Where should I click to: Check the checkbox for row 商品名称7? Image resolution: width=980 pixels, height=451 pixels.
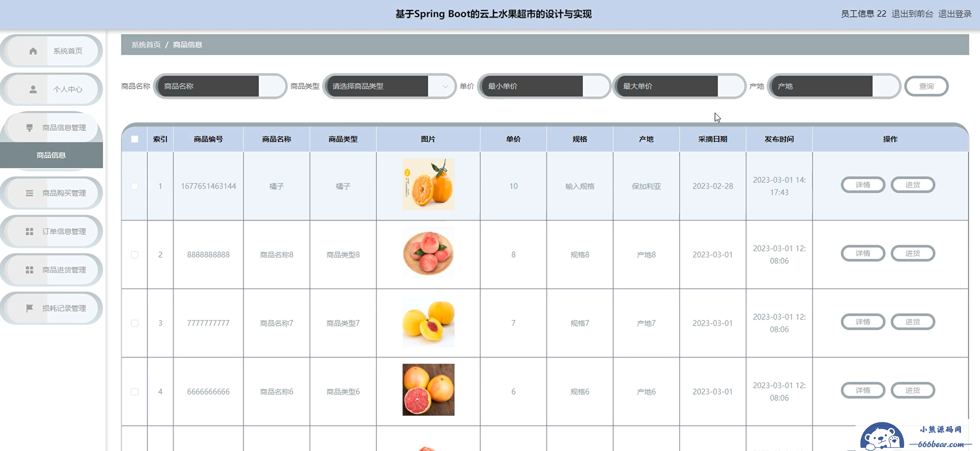[x=135, y=323]
